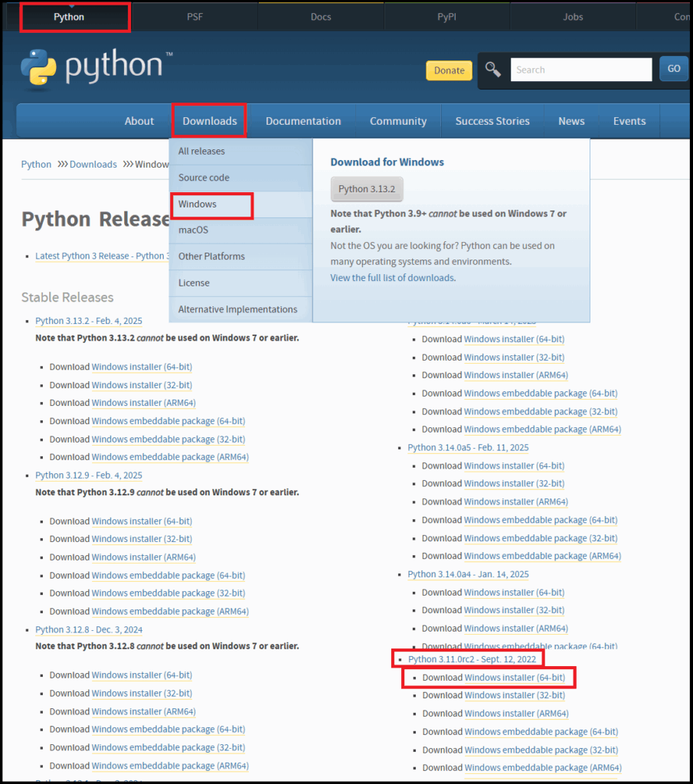Image resolution: width=693 pixels, height=784 pixels.
Task: Download Python 3.12.9 Windows installer (ARM64)
Action: [x=143, y=557]
